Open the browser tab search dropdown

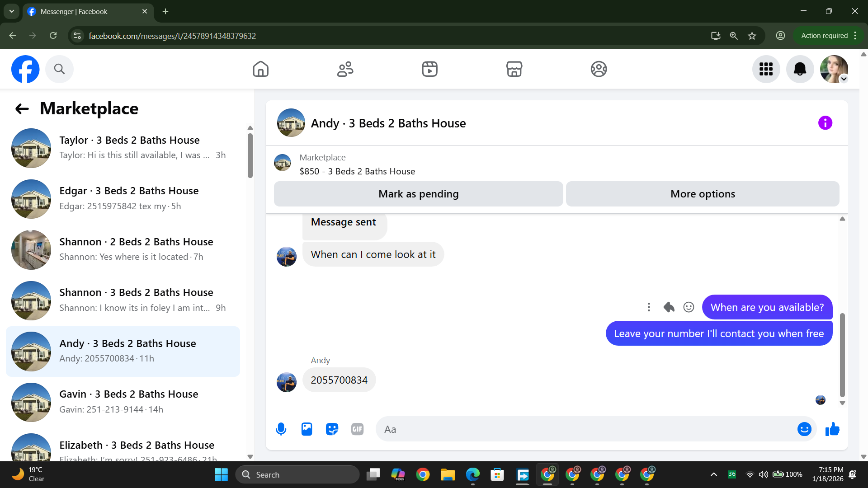pyautogui.click(x=12, y=11)
